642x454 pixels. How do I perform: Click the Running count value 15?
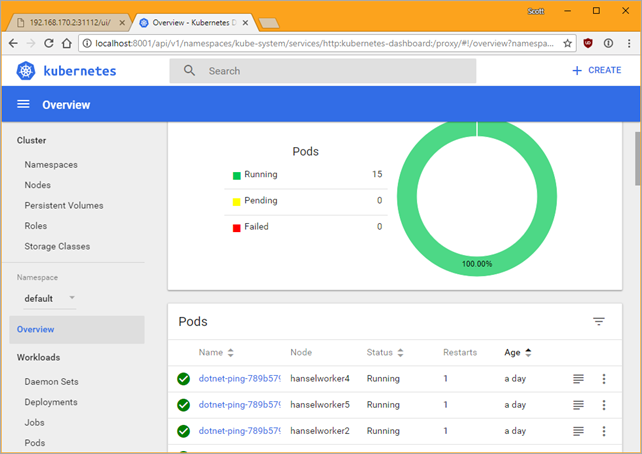point(377,174)
